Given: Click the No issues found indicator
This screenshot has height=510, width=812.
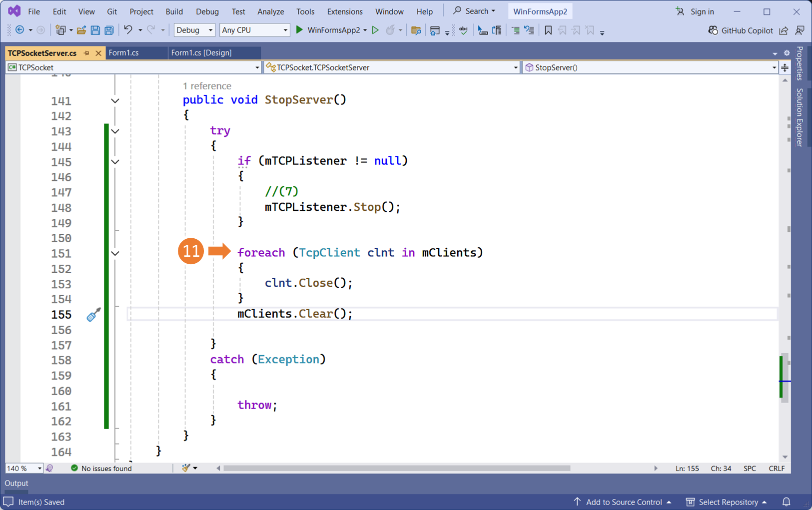Looking at the screenshot, I should coord(101,468).
